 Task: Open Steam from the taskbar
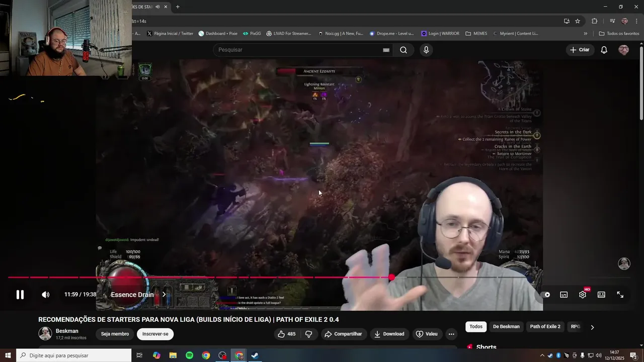255,355
